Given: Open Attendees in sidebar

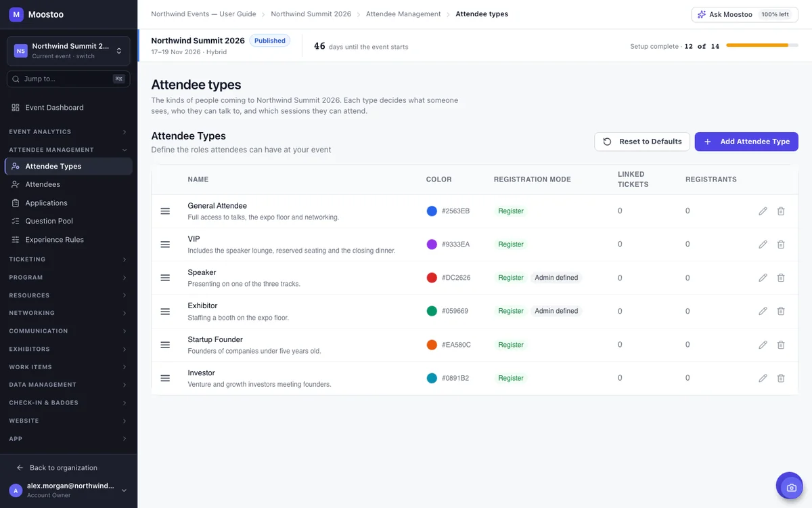Looking at the screenshot, I should pos(68,184).
